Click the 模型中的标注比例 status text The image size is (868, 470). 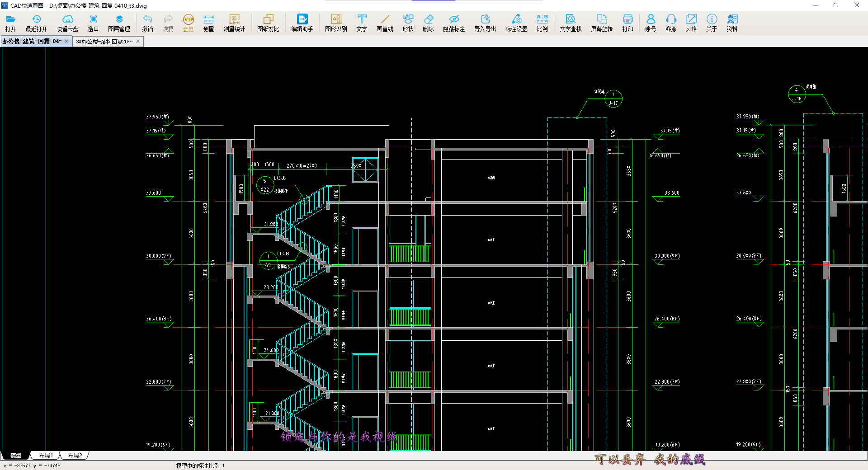[200, 465]
